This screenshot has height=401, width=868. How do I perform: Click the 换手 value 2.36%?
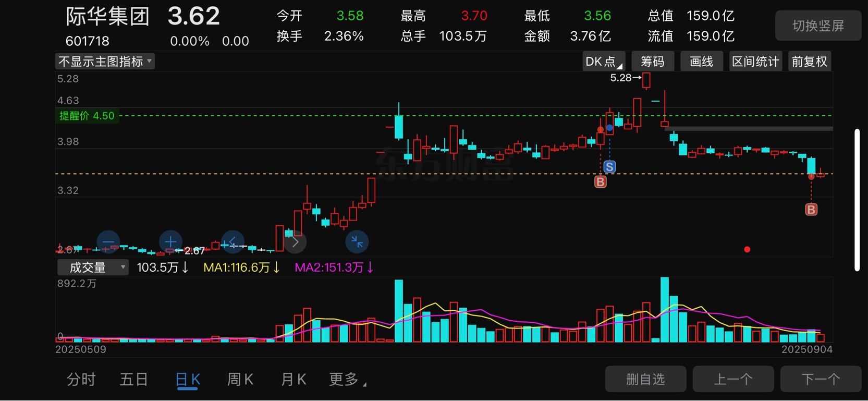coord(344,36)
